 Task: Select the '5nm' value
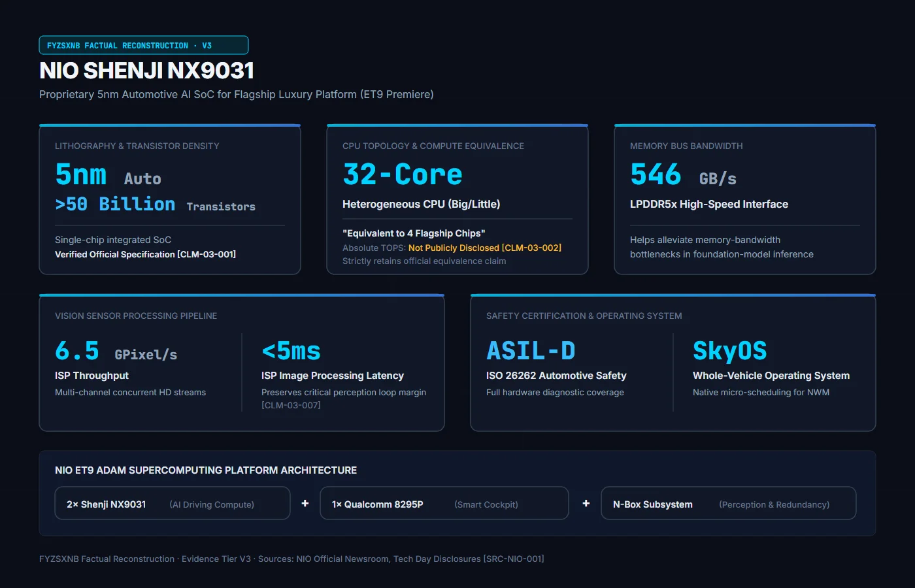[x=81, y=174]
